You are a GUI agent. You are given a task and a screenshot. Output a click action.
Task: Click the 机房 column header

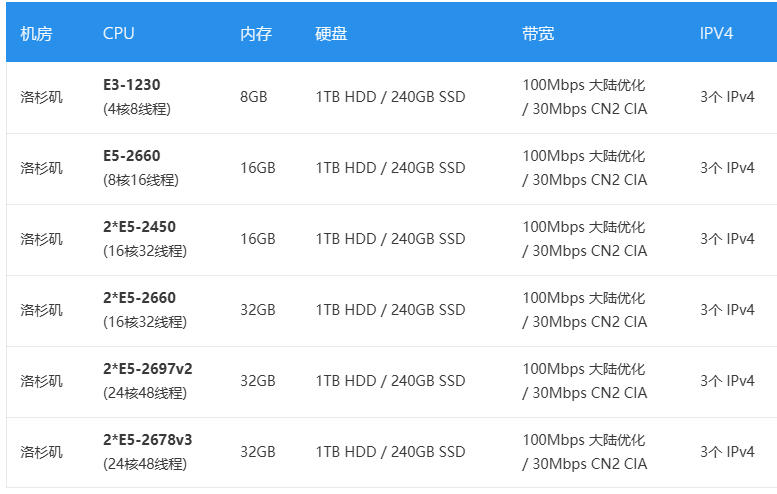[36, 34]
